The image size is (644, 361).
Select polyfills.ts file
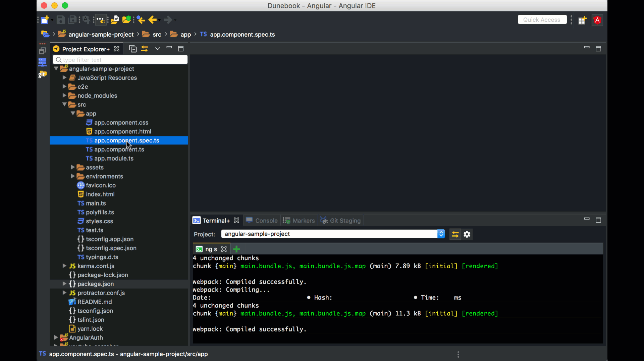(x=100, y=212)
